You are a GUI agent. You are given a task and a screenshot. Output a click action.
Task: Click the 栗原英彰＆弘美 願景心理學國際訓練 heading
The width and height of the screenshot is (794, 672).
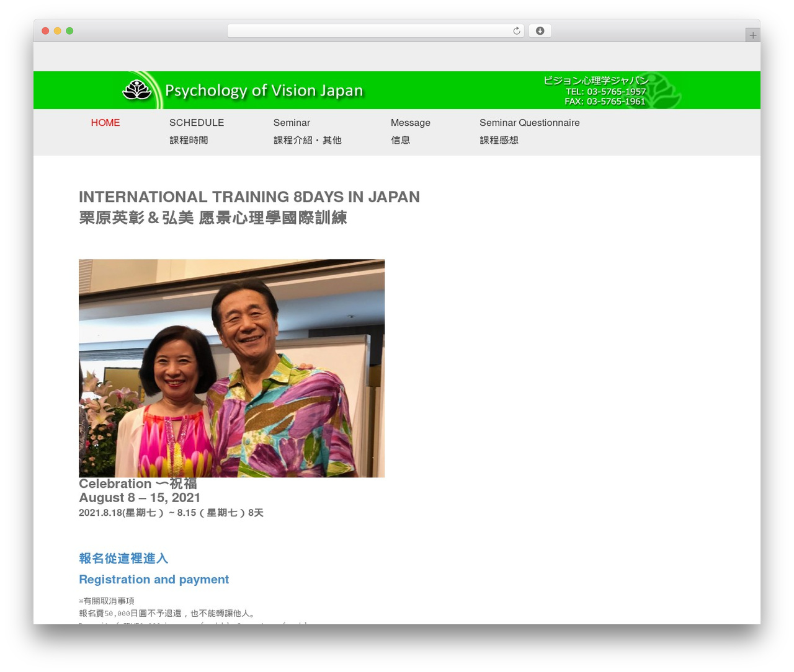(213, 218)
